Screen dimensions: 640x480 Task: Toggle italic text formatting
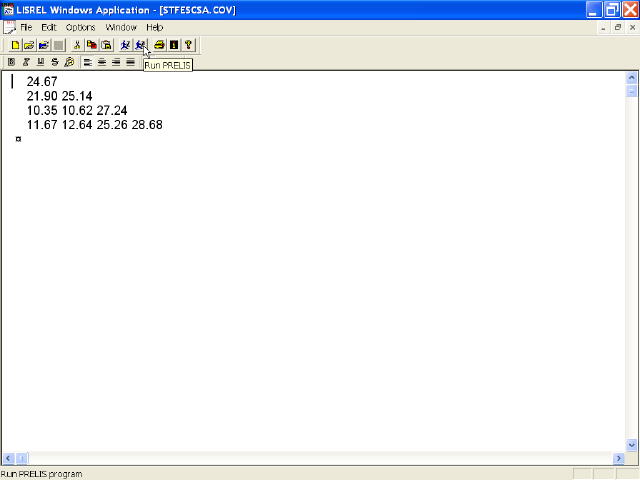coord(26,62)
